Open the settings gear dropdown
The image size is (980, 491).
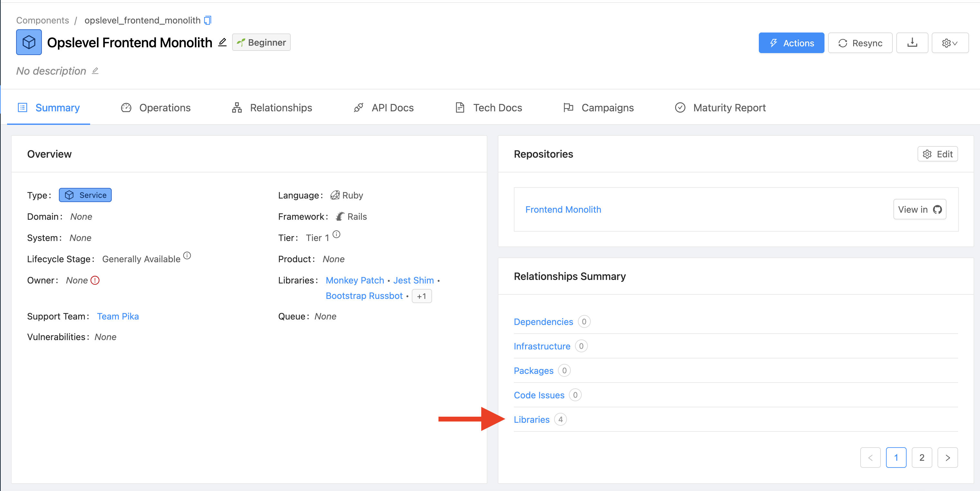949,42
